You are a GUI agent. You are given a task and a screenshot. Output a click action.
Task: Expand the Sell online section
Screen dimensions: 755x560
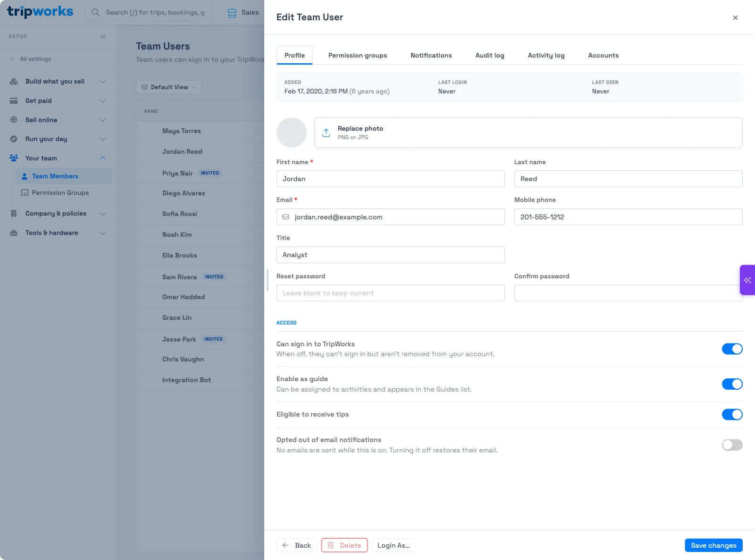[x=103, y=120]
